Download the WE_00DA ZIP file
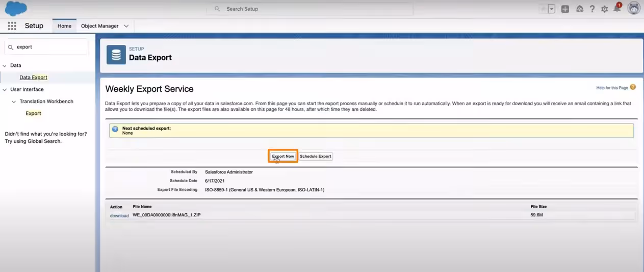The height and width of the screenshot is (272, 644). 119,216
